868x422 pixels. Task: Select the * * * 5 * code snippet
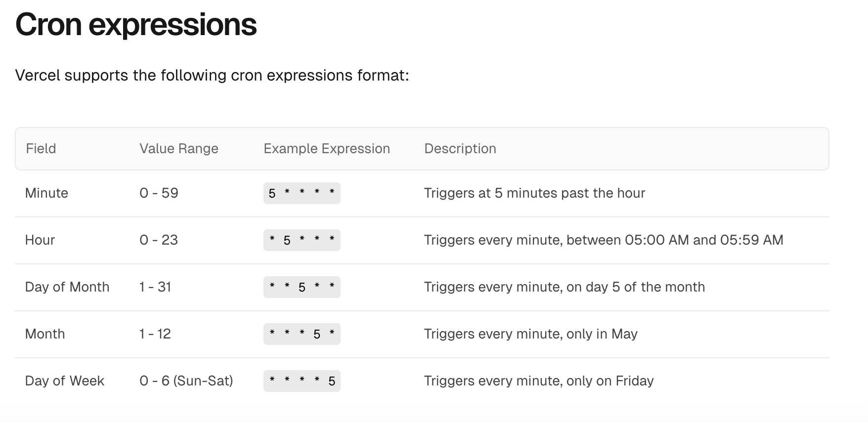[302, 334]
